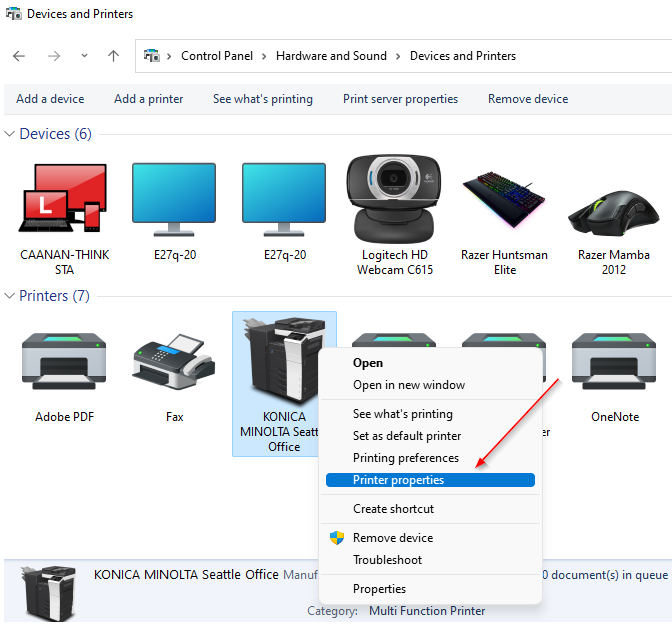Click the address bar Control Panel icon
Screen dimensions: 672x630
(152, 56)
